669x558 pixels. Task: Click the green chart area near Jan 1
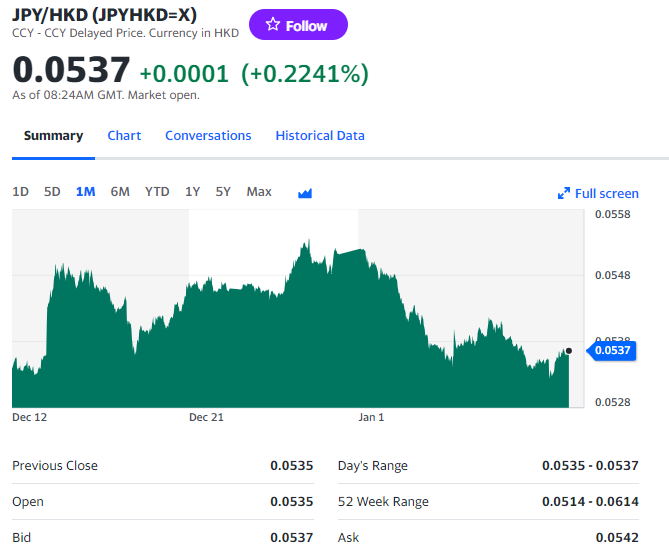(x=371, y=340)
